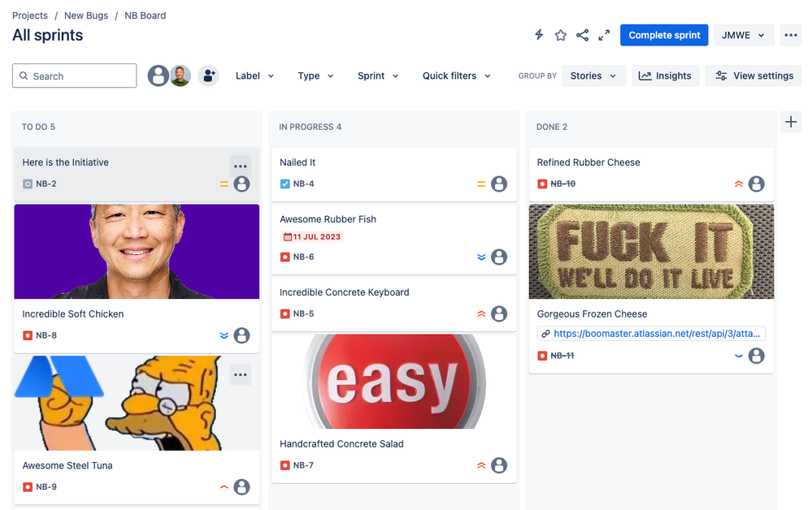Open NB Board breadcrumb link
Image resolution: width=812 pixels, height=510 pixels.
tap(145, 15)
